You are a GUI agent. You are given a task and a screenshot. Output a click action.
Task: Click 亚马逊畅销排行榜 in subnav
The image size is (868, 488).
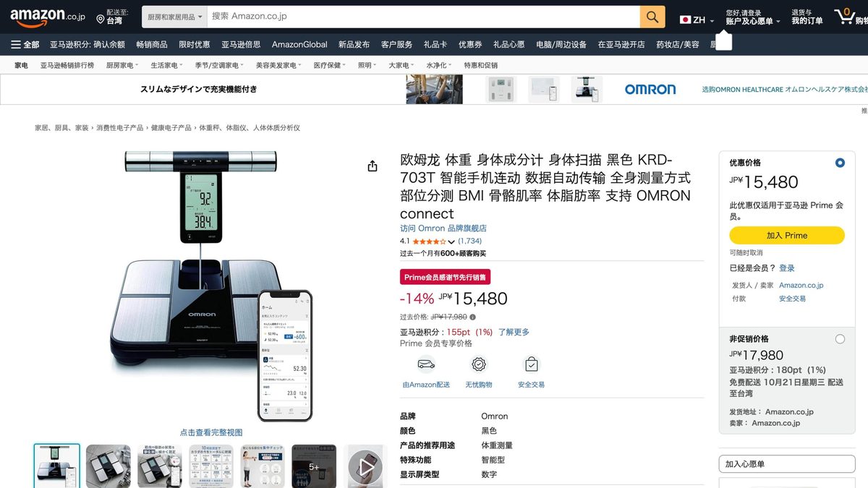[x=67, y=65]
